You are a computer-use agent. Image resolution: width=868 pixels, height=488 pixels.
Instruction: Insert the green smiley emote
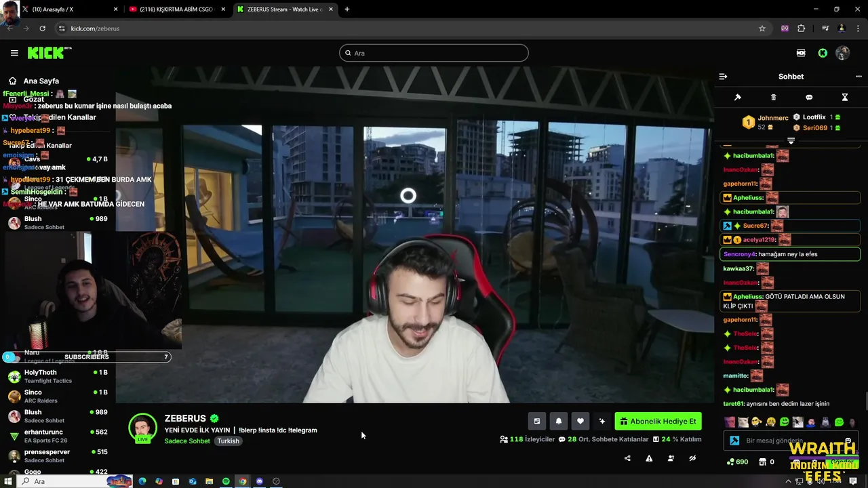[785, 422]
